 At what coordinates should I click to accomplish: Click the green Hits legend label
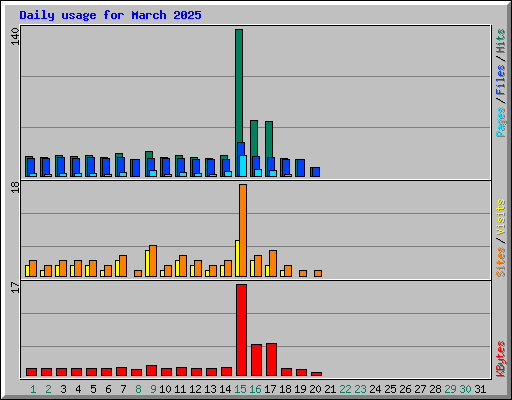pos(500,41)
